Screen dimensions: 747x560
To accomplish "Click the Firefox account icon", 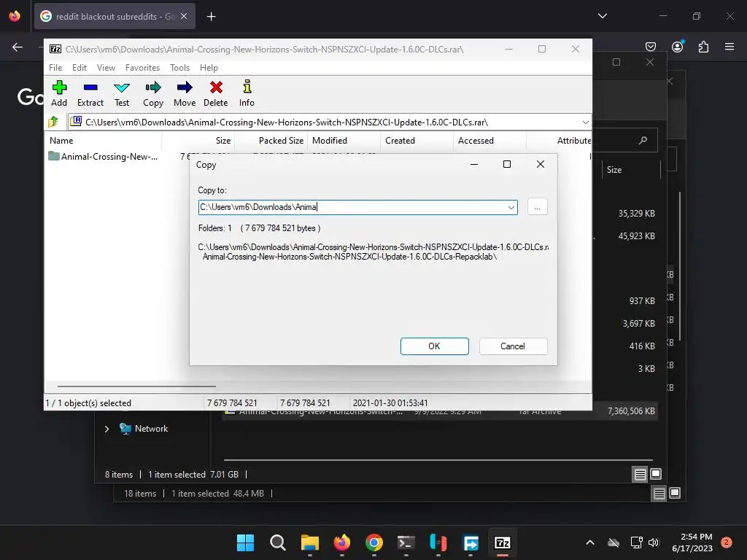I will (677, 47).
